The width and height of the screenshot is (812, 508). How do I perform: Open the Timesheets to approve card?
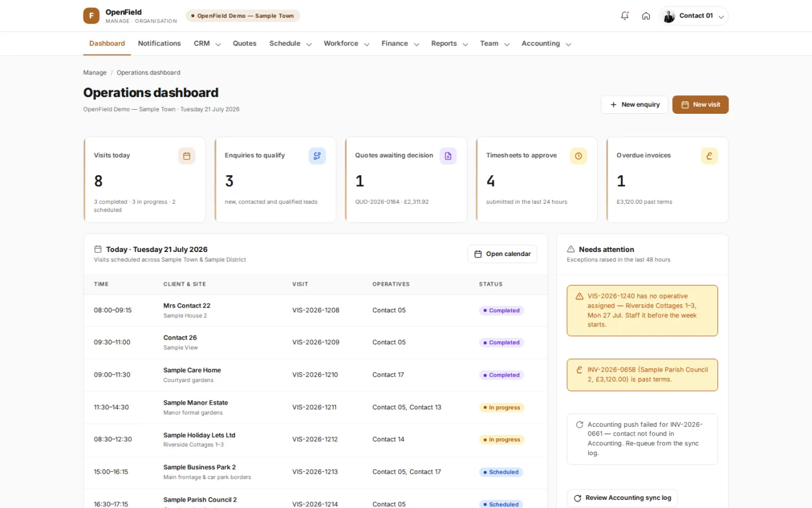click(536, 180)
